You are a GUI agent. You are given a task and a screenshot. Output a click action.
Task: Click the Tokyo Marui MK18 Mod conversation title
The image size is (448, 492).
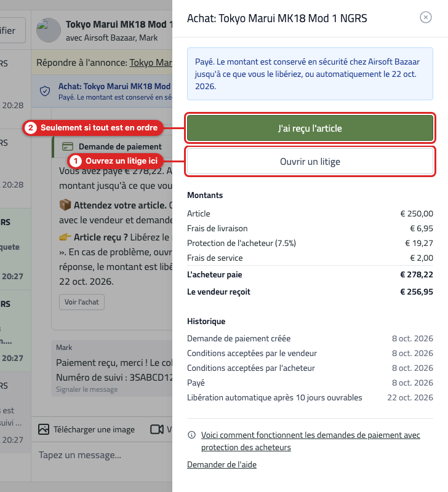tap(119, 24)
